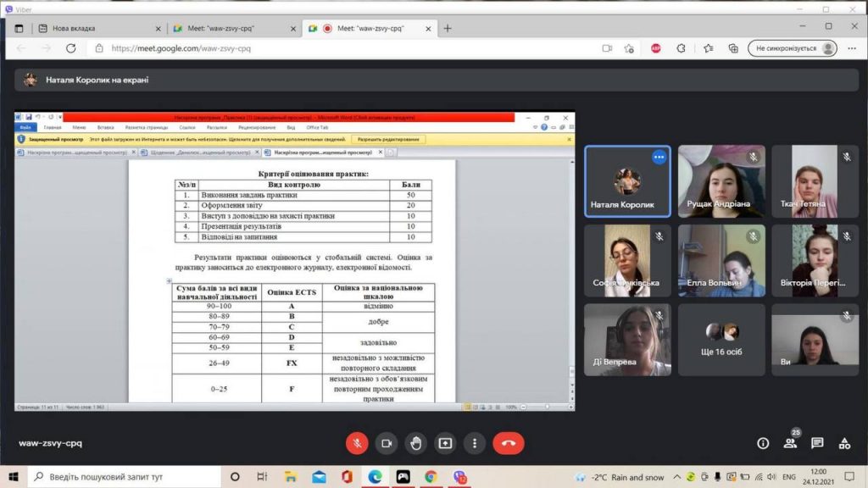The width and height of the screenshot is (868, 488).
Task: Unmute the microphone in Meet controls
Action: (x=357, y=443)
